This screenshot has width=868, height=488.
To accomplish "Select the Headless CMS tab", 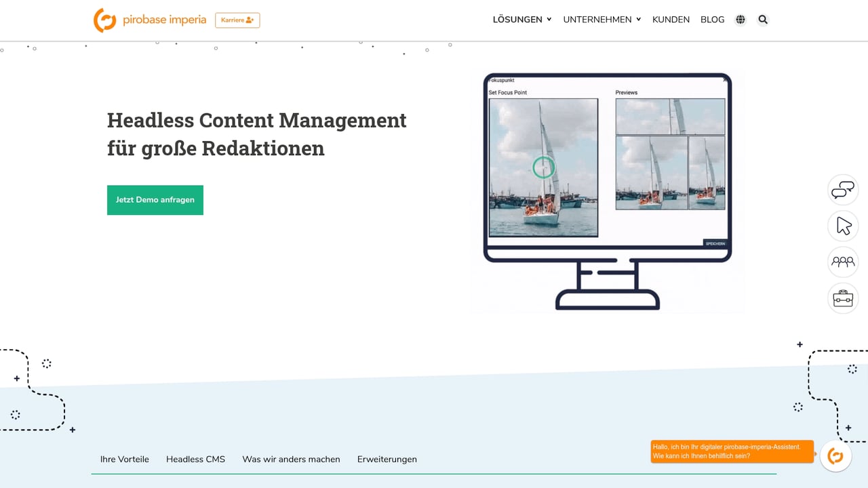I will pos(195,459).
